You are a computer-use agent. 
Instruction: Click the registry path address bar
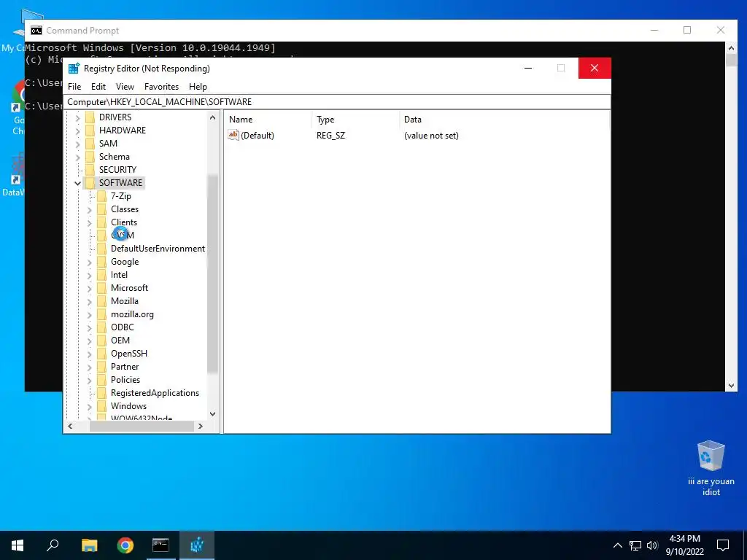tap(337, 102)
